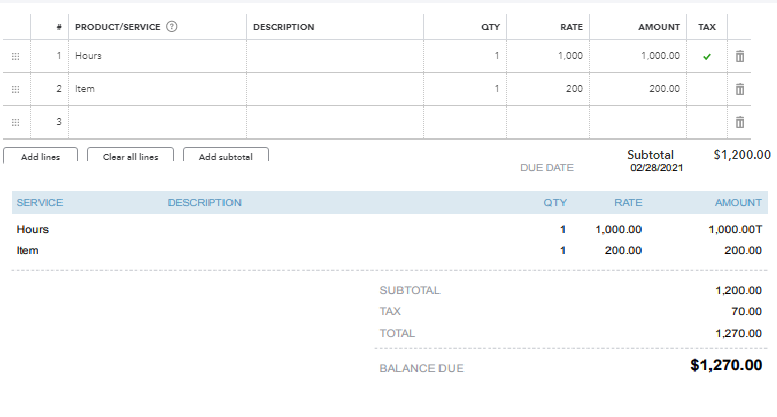Delete line 1 with trash icon
This screenshot has height=417, width=777.
tap(740, 56)
